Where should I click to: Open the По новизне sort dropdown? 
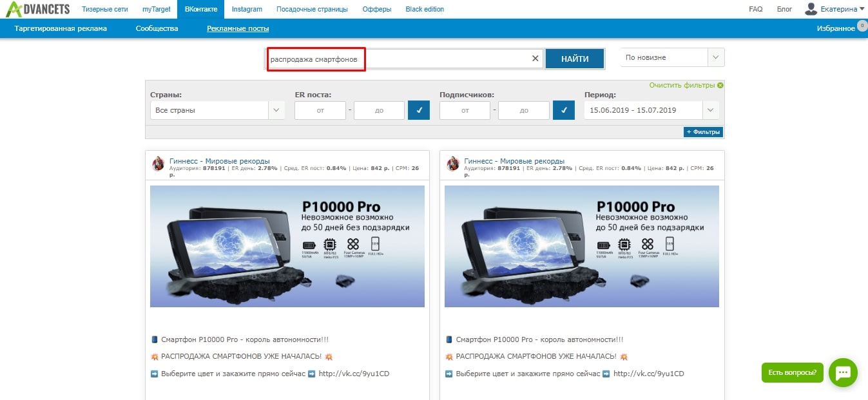pos(672,57)
